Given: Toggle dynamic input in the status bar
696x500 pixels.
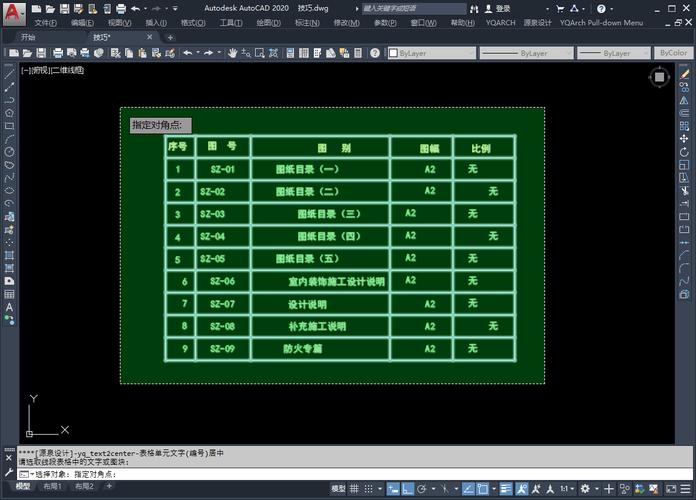Looking at the screenshot, I should click(x=393, y=489).
